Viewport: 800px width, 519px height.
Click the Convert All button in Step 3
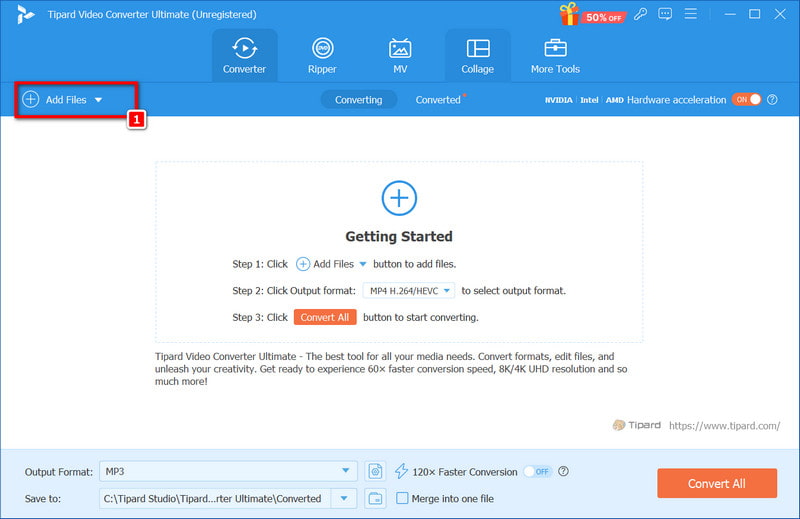point(325,317)
